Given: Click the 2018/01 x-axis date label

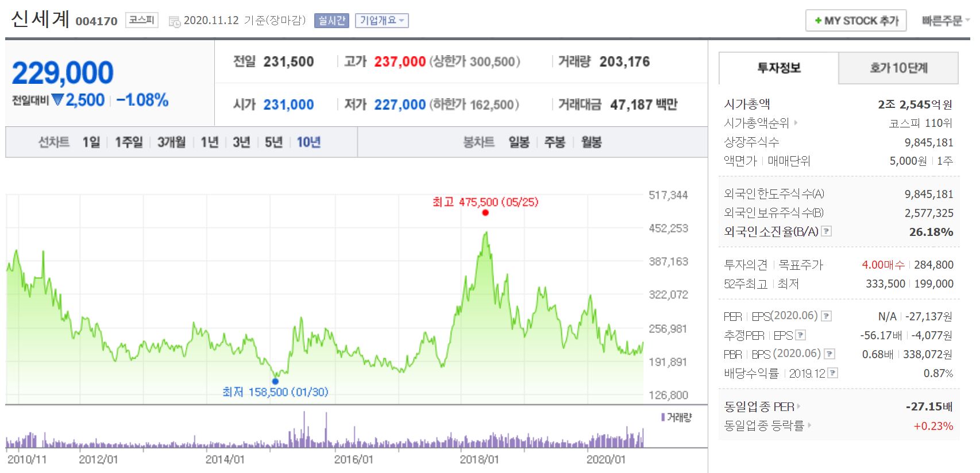Looking at the screenshot, I should (479, 460).
